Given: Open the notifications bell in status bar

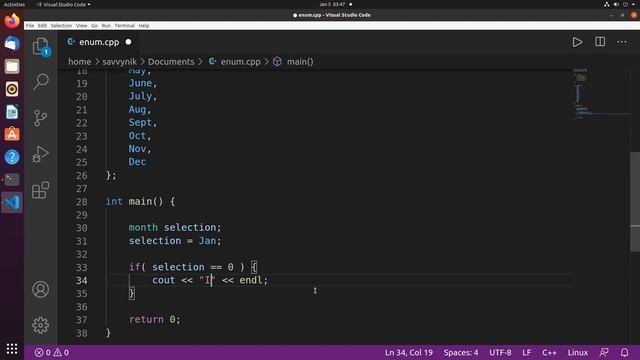Looking at the screenshot, I should pos(624,352).
